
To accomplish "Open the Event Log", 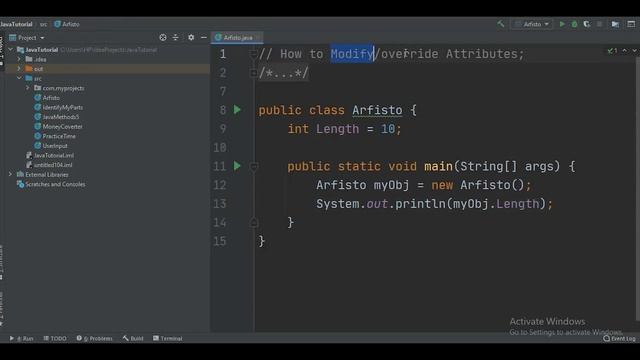I will point(620,338).
